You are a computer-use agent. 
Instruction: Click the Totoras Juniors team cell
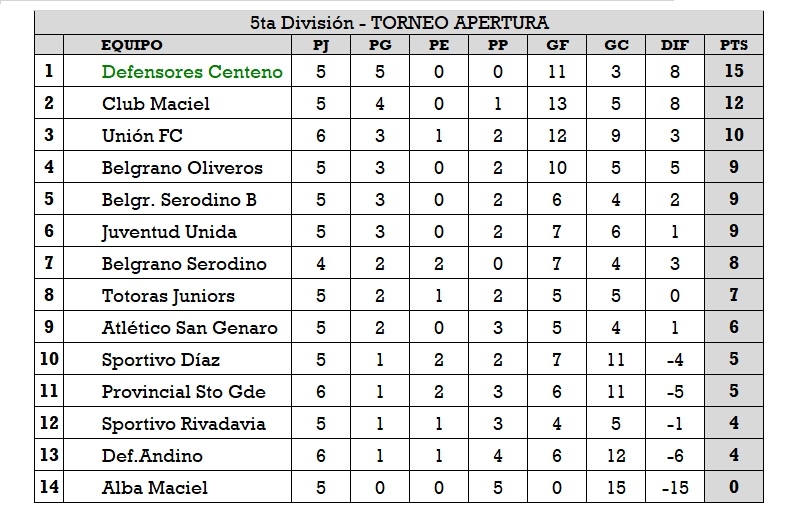[168, 295]
